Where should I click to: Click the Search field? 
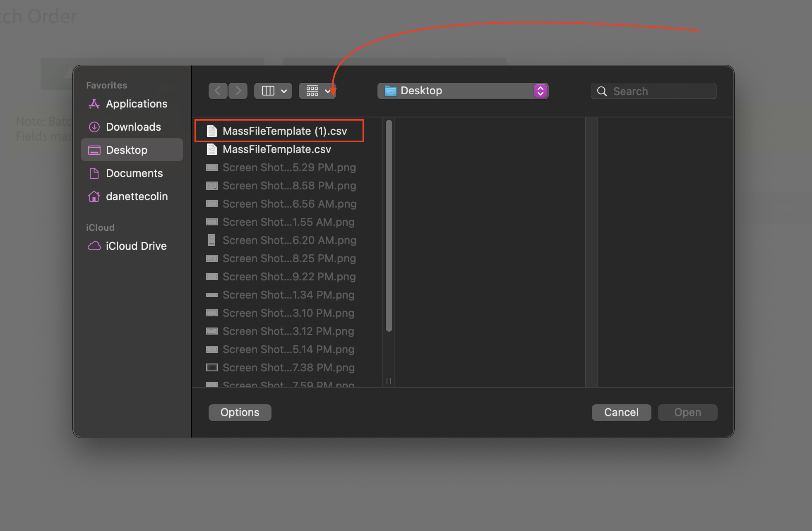click(x=654, y=91)
